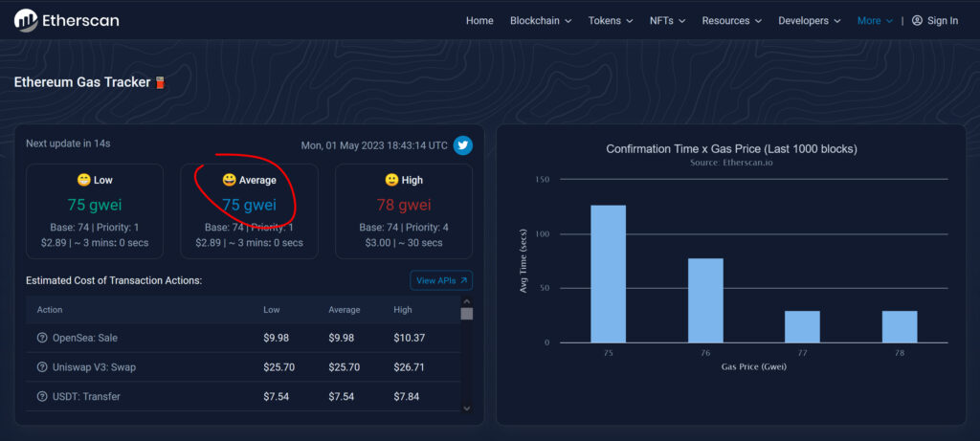
Task: Click the question icon beside OpenSea: Sale
Action: [x=42, y=338]
